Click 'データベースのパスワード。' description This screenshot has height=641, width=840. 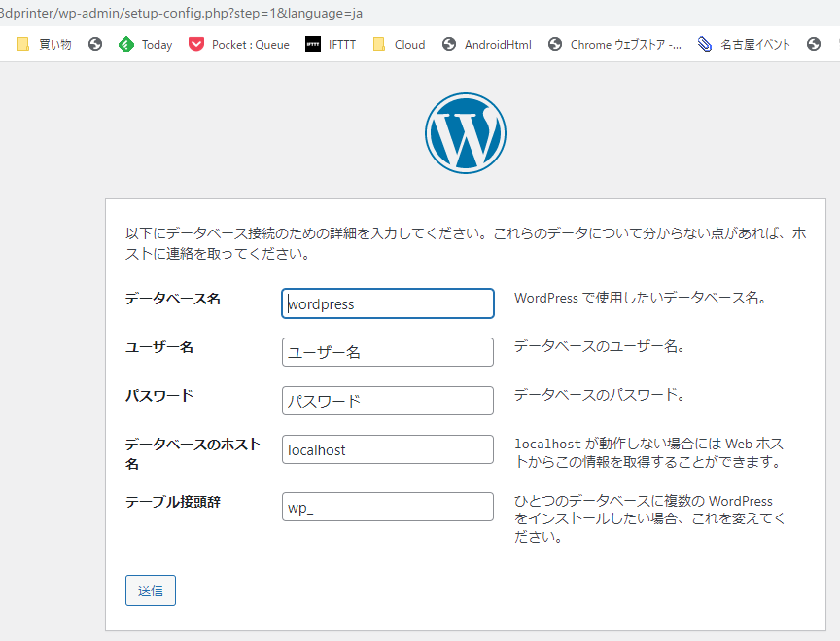tap(600, 395)
